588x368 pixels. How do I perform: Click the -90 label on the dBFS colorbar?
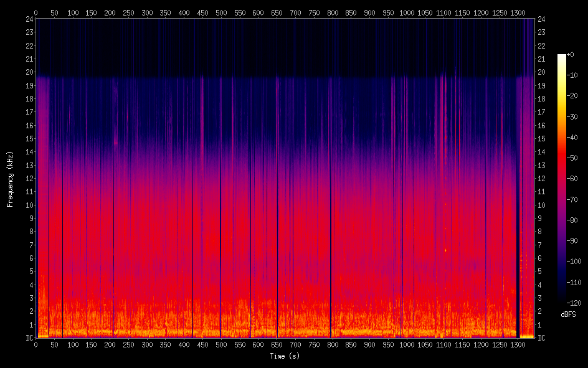[x=572, y=242]
